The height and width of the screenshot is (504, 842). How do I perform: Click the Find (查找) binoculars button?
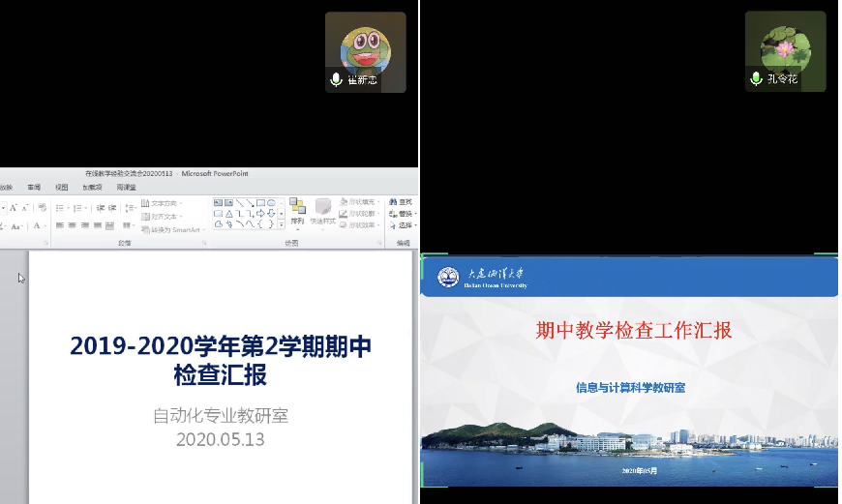click(x=402, y=202)
